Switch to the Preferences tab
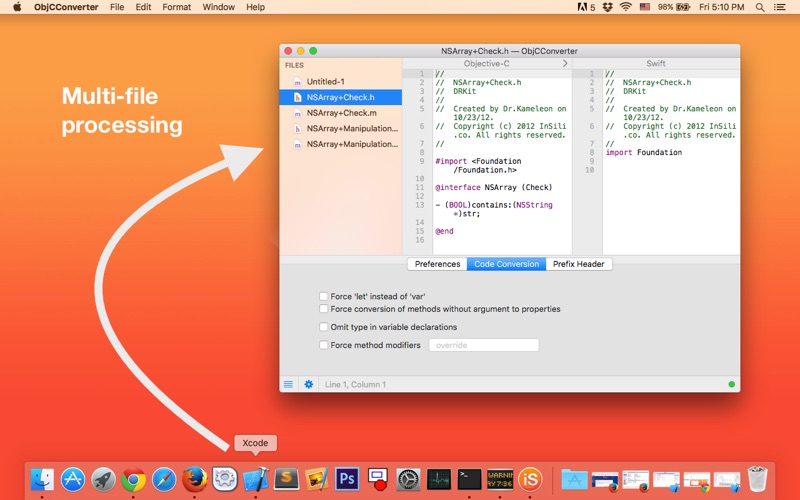 (437, 264)
